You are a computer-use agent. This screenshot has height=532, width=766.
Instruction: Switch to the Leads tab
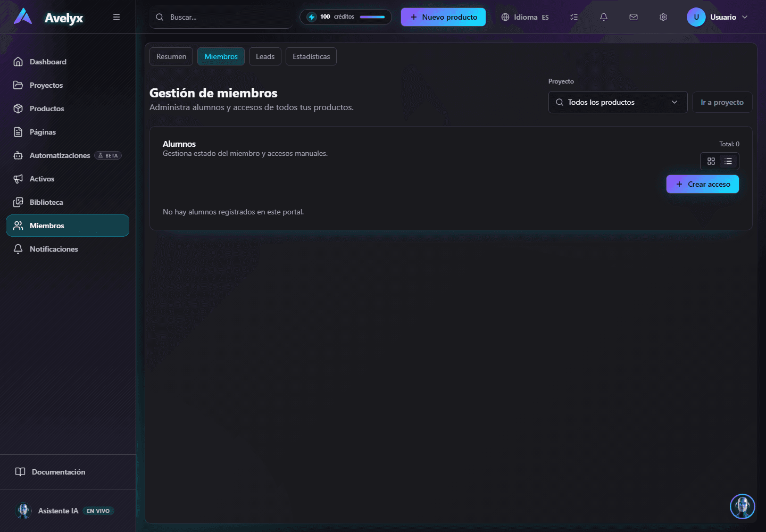click(265, 56)
